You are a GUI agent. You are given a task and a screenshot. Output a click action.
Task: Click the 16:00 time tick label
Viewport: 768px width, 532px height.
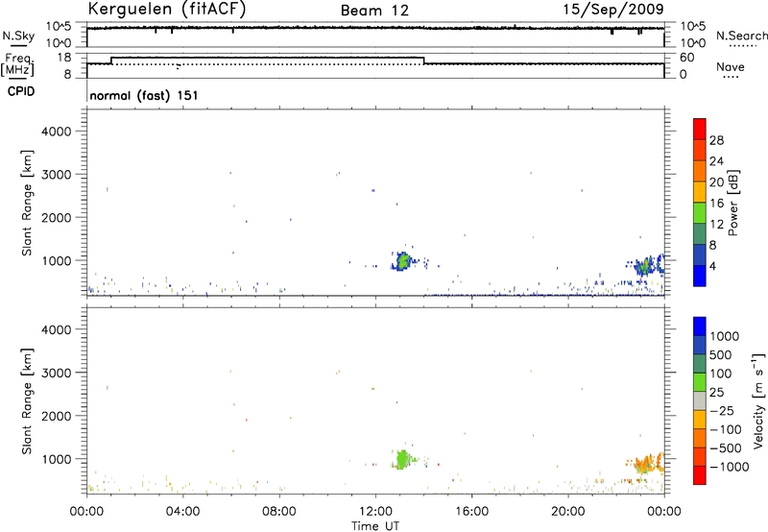point(471,512)
